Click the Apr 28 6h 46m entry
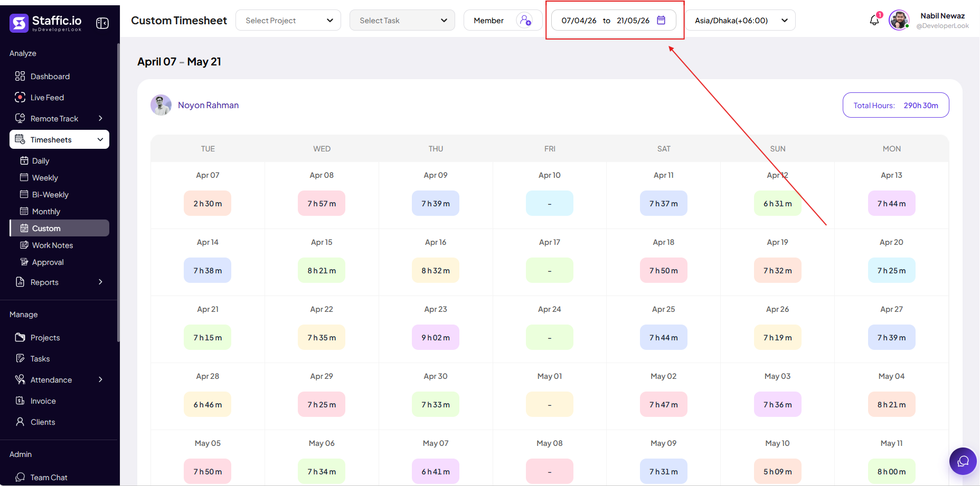Viewport: 980px width, 486px height. tap(208, 404)
